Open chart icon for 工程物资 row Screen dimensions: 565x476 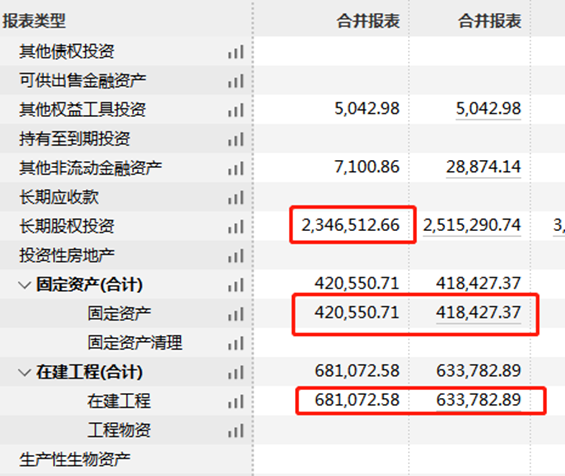(236, 431)
